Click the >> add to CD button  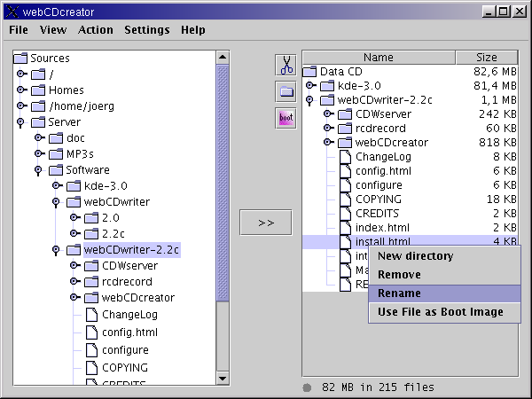coord(266,223)
